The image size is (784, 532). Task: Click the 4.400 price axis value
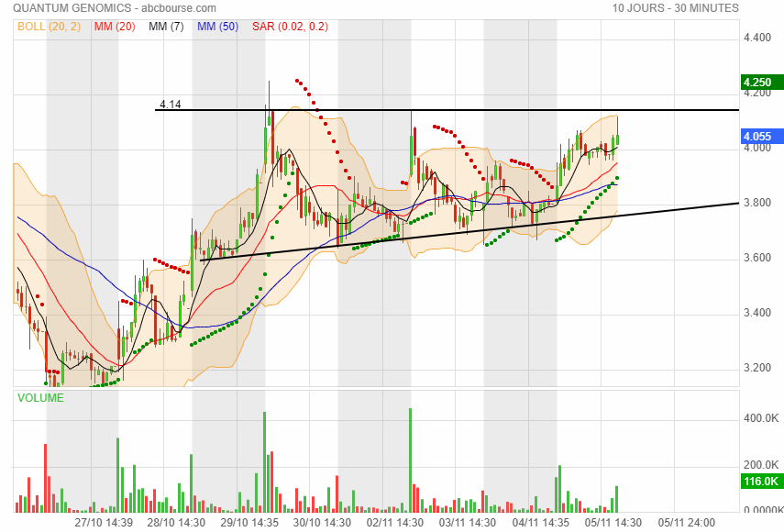(x=757, y=38)
